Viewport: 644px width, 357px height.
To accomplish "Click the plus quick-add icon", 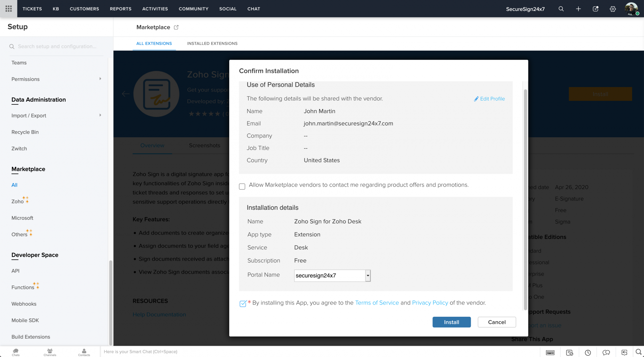I will pos(578,9).
